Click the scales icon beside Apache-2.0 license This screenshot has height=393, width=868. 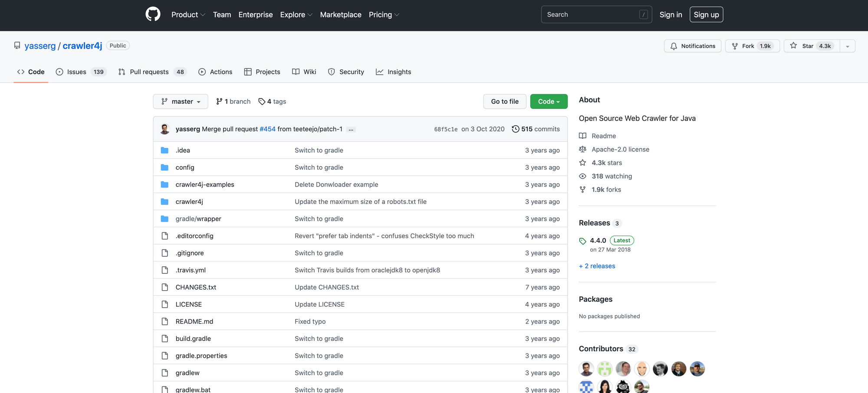[x=582, y=149]
